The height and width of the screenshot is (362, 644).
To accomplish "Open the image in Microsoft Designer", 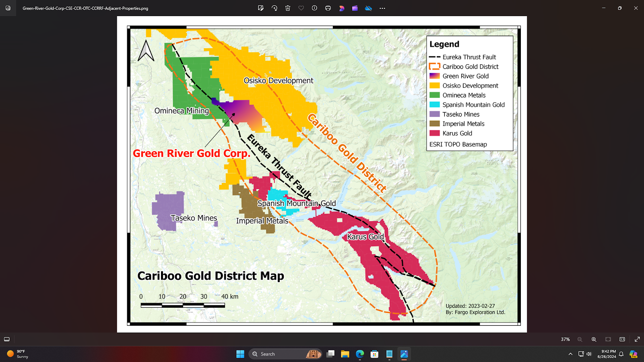I will [x=342, y=8].
